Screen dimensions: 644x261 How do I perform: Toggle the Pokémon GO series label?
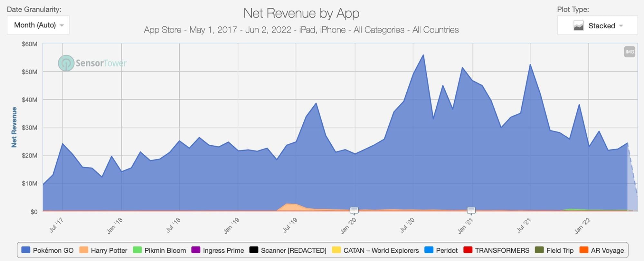coord(53,250)
